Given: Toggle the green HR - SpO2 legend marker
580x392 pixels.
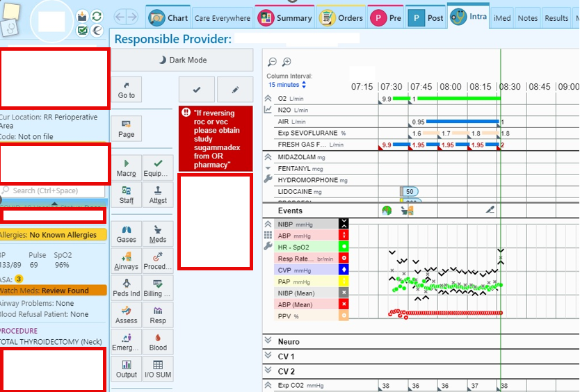Looking at the screenshot, I should tap(343, 247).
